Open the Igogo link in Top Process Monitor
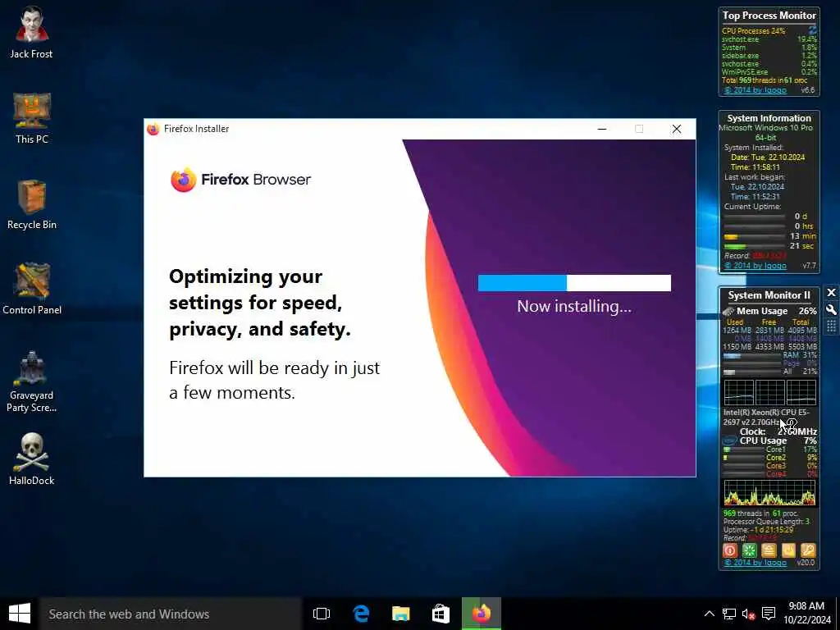This screenshot has width=840, height=630. point(756,90)
